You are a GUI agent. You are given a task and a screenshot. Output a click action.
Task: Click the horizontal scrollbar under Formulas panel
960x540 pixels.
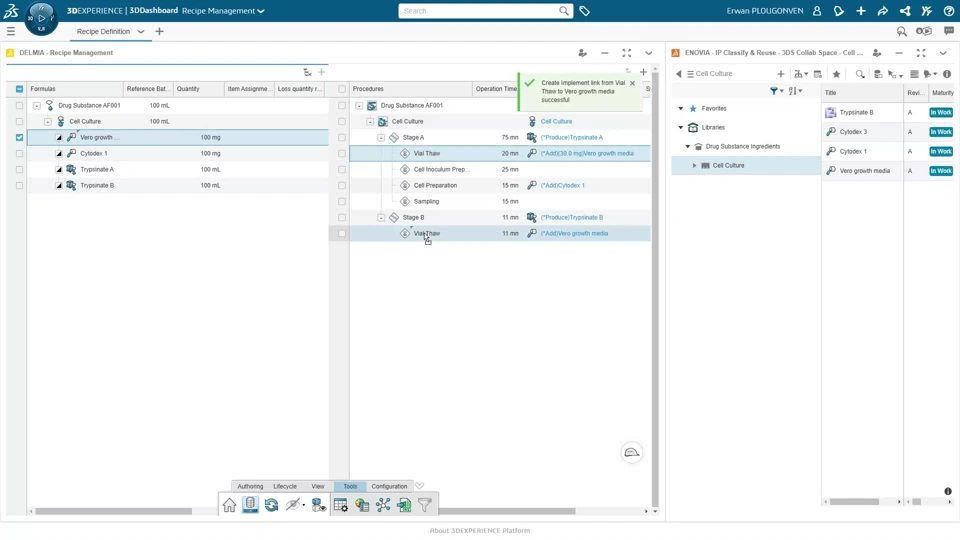pyautogui.click(x=114, y=511)
